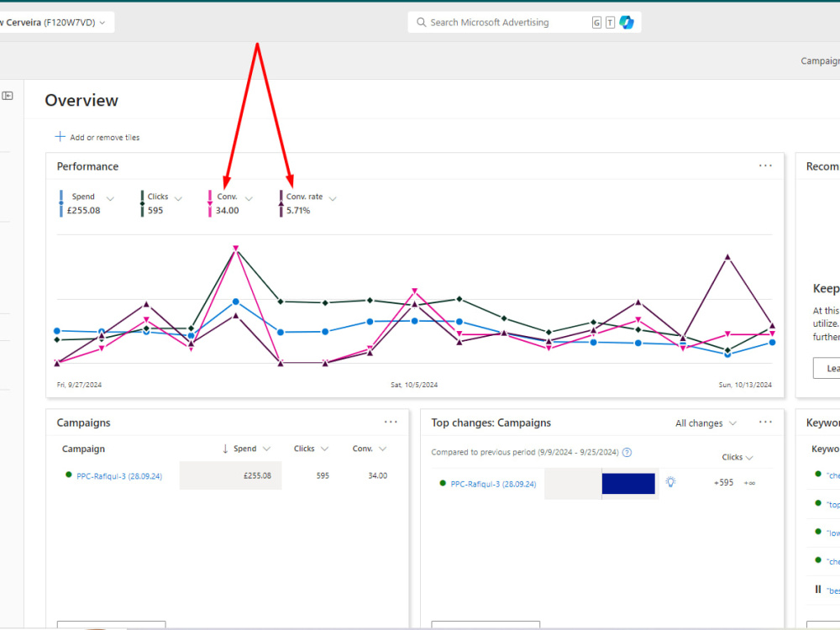Click the Sat, 10/5/2024 axis label

[414, 385]
